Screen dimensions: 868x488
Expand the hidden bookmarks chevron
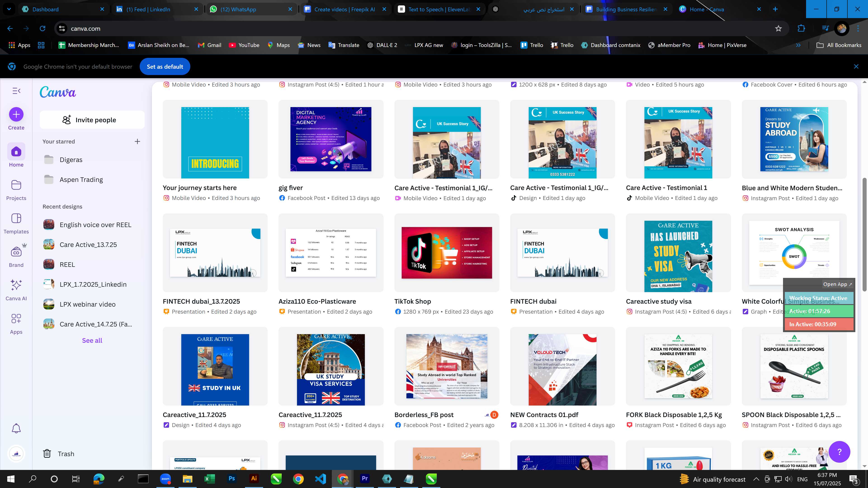pyautogui.click(x=798, y=45)
